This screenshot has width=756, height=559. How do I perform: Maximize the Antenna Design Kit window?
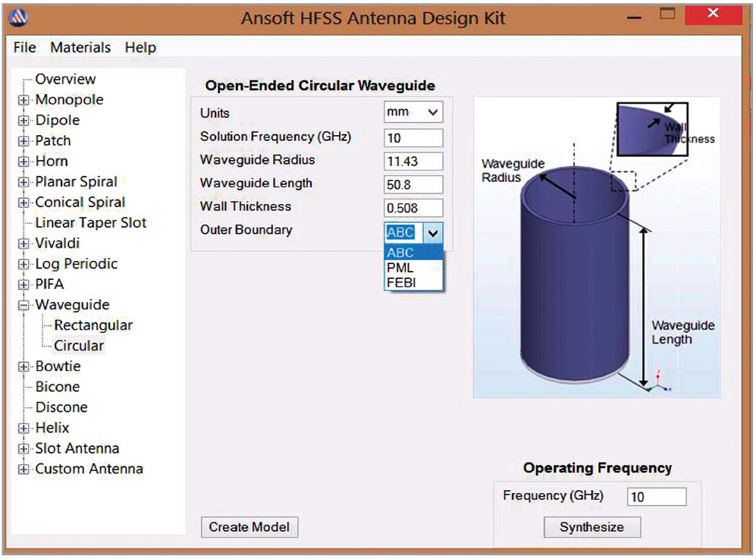667,14
